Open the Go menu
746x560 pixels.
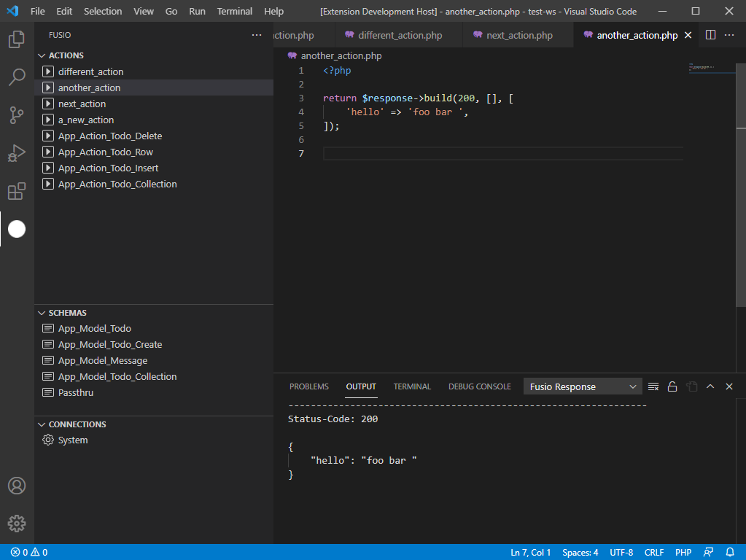[x=171, y=11]
